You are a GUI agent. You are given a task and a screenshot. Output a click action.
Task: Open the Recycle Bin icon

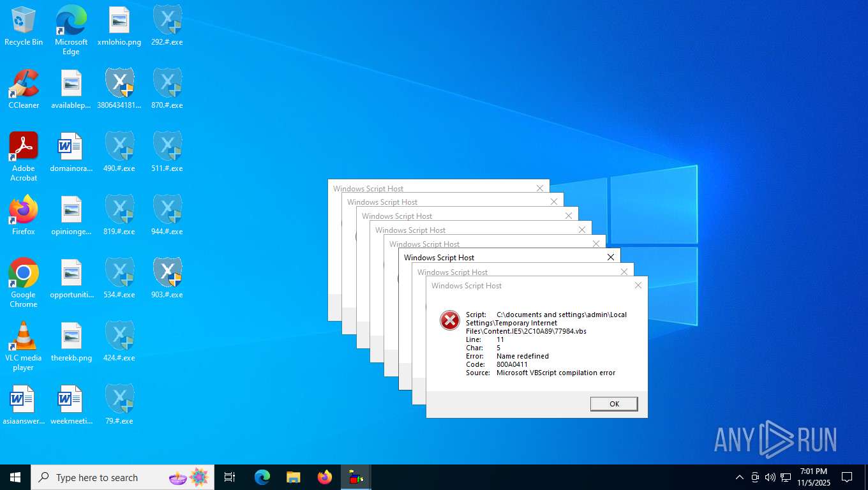click(x=24, y=27)
